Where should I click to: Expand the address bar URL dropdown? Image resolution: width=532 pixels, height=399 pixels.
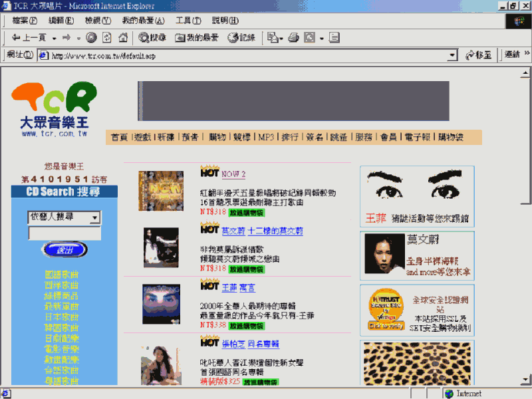click(453, 55)
